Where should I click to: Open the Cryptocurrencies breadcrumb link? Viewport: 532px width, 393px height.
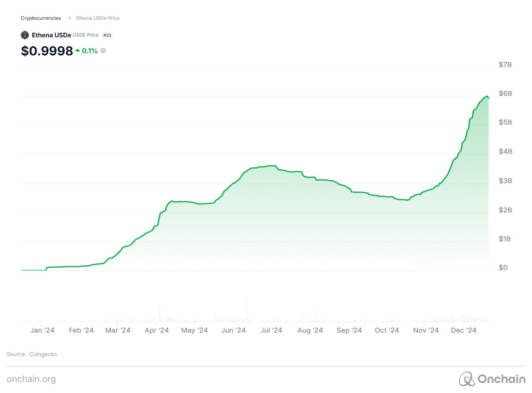(x=41, y=18)
